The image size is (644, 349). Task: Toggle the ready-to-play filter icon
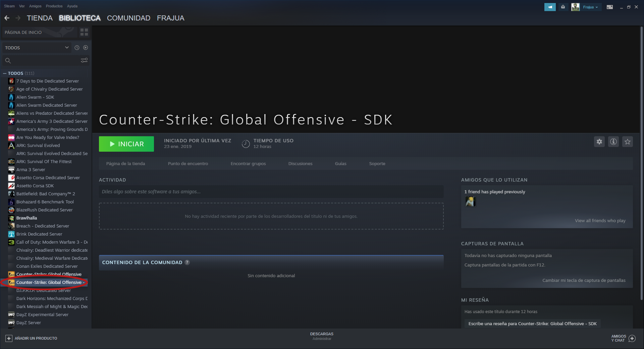[x=86, y=48]
